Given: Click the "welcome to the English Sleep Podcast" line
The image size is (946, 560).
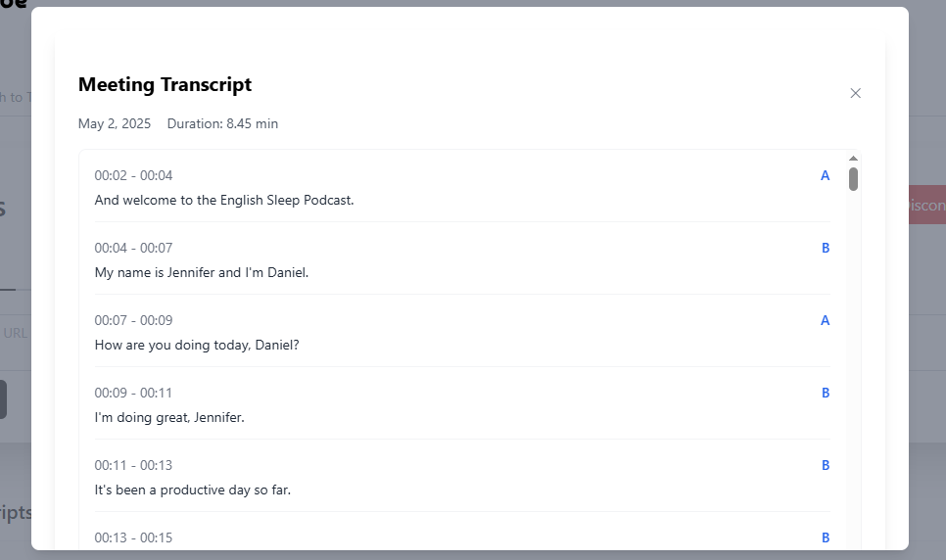Looking at the screenshot, I should [223, 201].
